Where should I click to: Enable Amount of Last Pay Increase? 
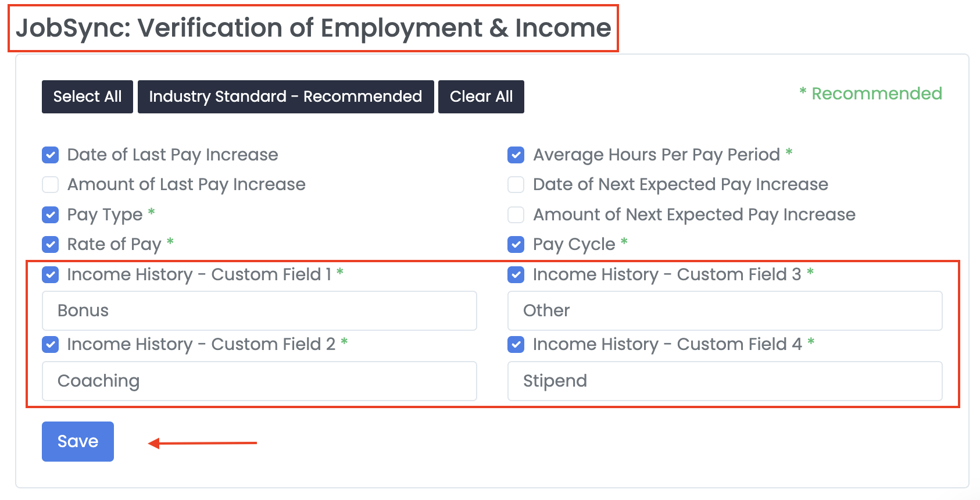click(x=51, y=185)
